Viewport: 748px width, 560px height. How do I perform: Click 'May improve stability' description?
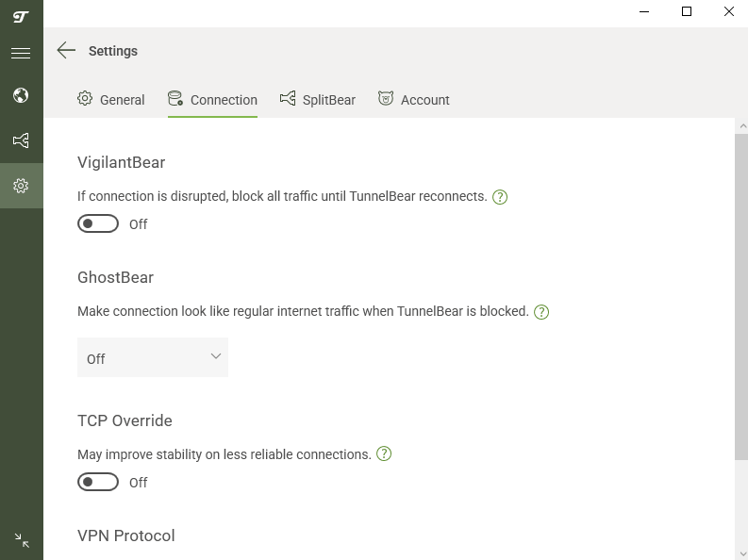(224, 454)
